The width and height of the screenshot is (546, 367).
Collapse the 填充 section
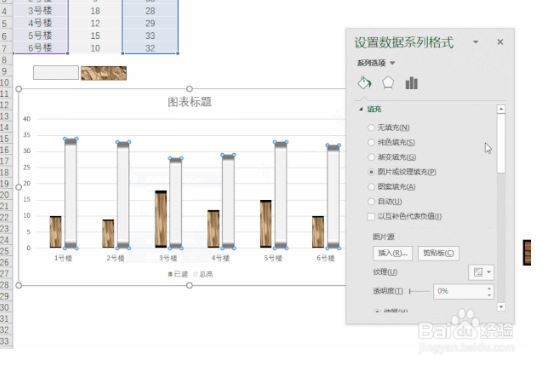361,109
